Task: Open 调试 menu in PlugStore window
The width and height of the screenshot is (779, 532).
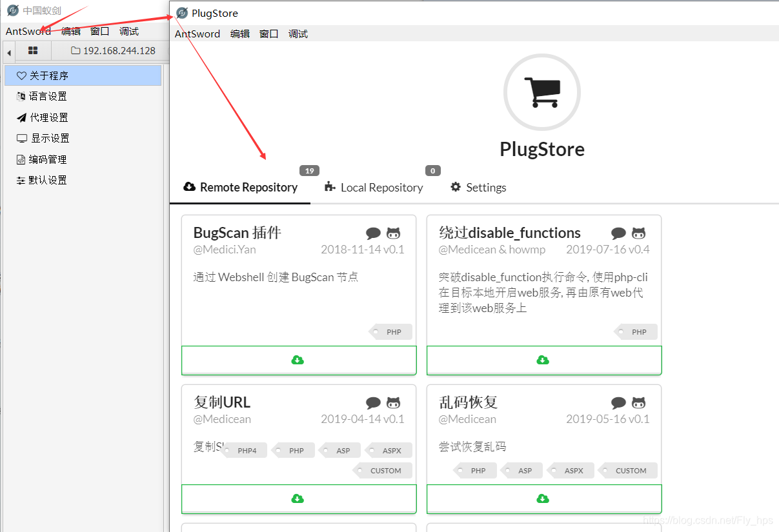Action: (298, 34)
